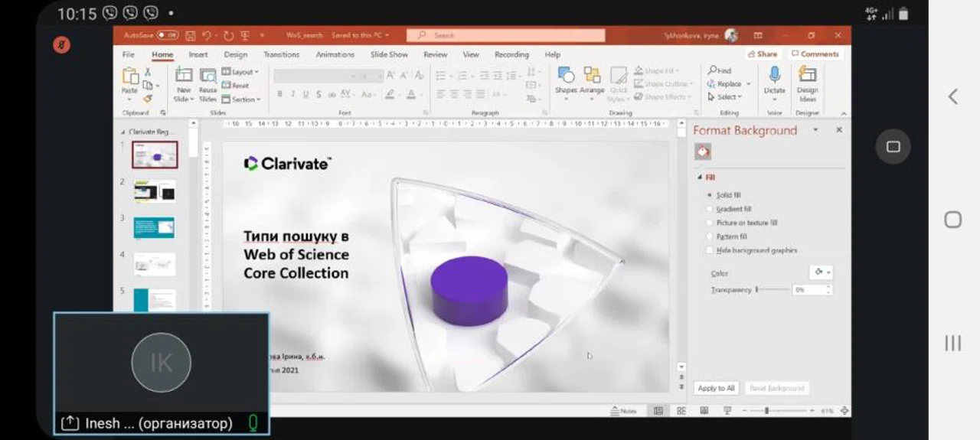The height and width of the screenshot is (440, 980).
Task: Switch to the Transitions tab
Action: click(282, 54)
